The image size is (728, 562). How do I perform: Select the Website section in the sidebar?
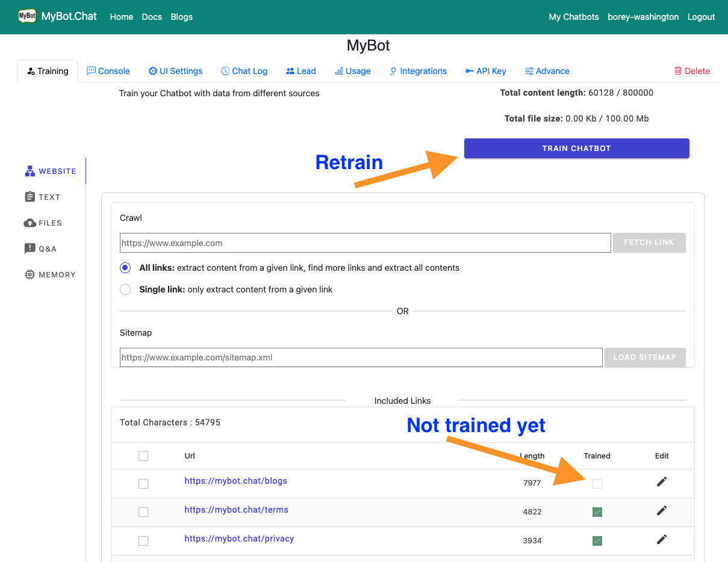(x=50, y=171)
